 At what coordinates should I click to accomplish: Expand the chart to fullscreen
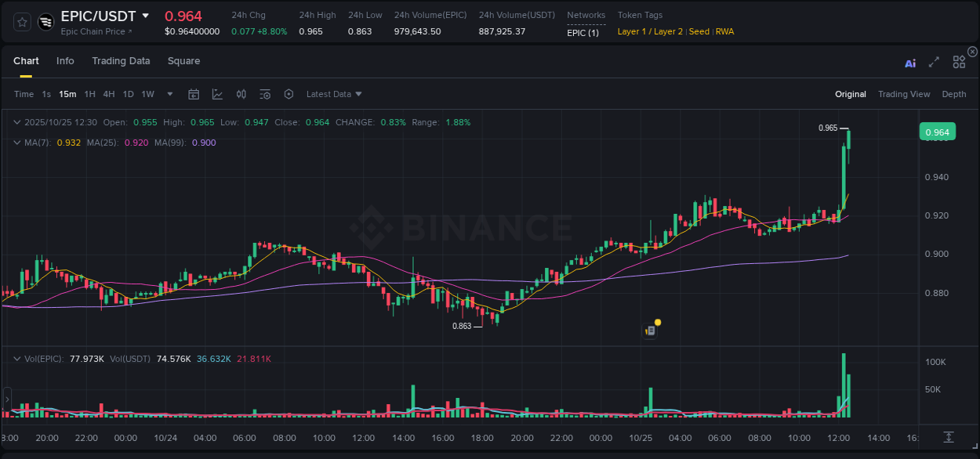click(934, 63)
